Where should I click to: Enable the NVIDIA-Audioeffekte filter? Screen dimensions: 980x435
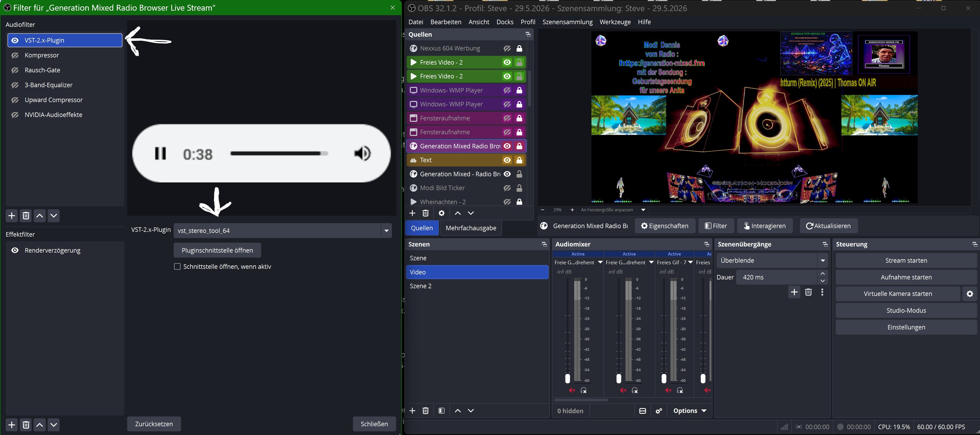(x=15, y=115)
